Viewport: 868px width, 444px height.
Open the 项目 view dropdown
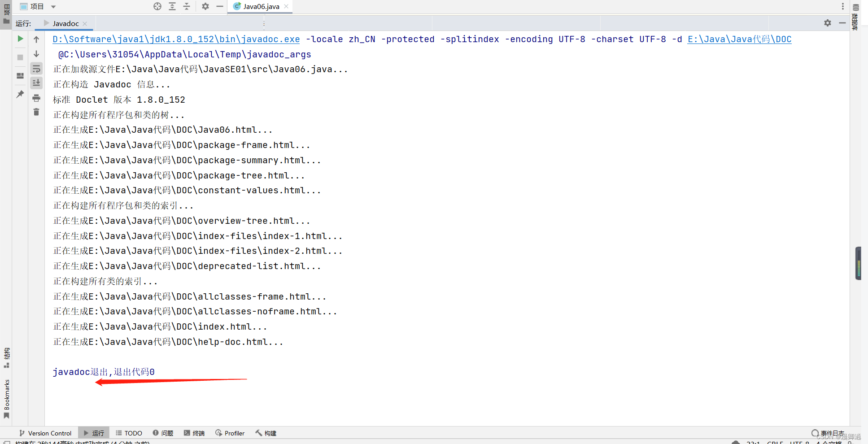point(38,6)
